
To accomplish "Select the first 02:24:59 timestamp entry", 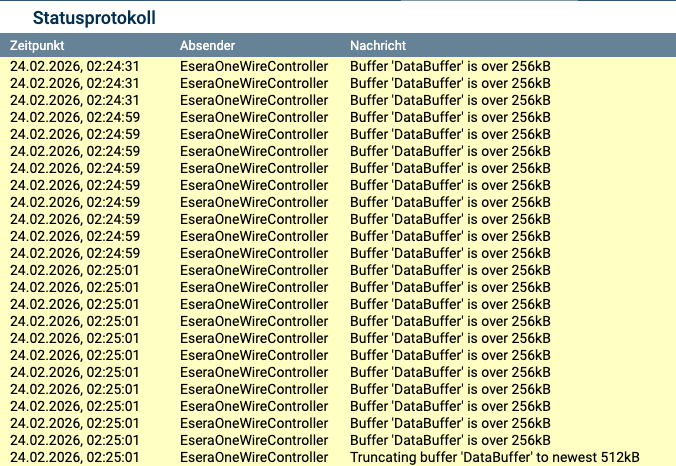I will coord(75,117).
